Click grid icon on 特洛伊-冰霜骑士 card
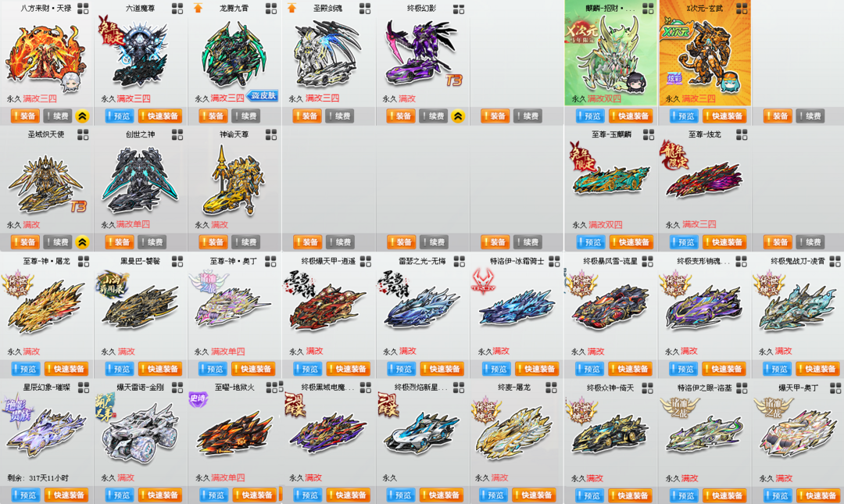 (554, 261)
